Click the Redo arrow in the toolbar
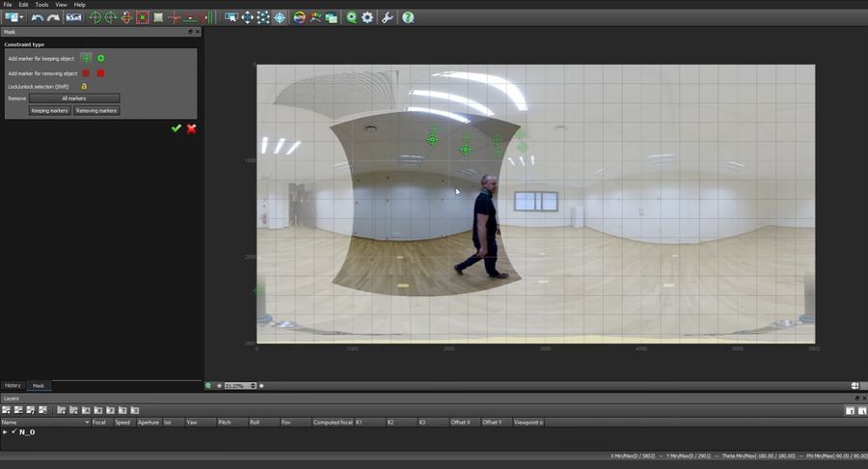This screenshot has width=868, height=469. (x=53, y=17)
